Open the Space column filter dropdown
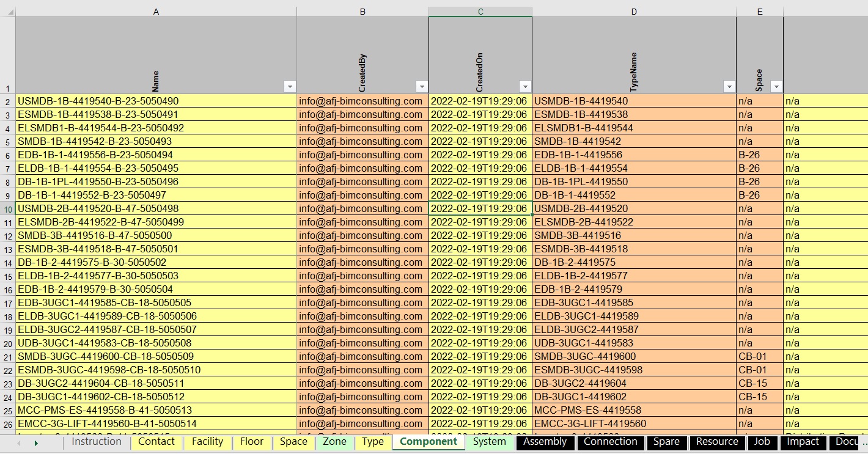Image resolution: width=868 pixels, height=454 pixels. click(x=776, y=87)
